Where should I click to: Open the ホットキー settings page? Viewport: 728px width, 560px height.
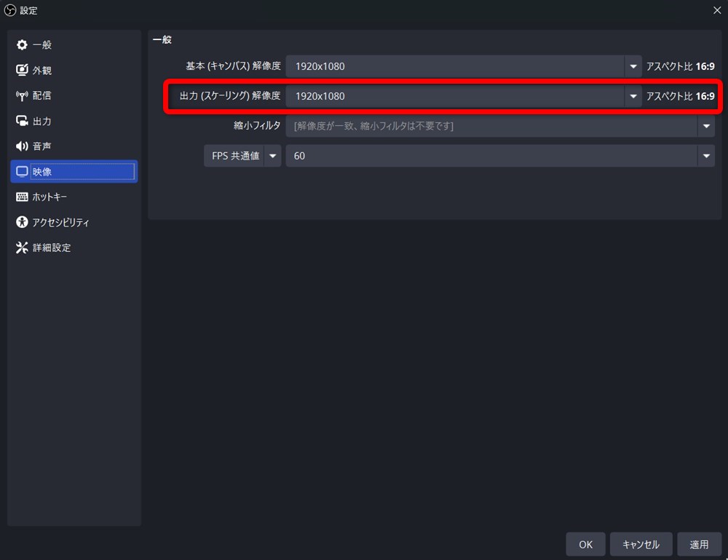pos(74,197)
